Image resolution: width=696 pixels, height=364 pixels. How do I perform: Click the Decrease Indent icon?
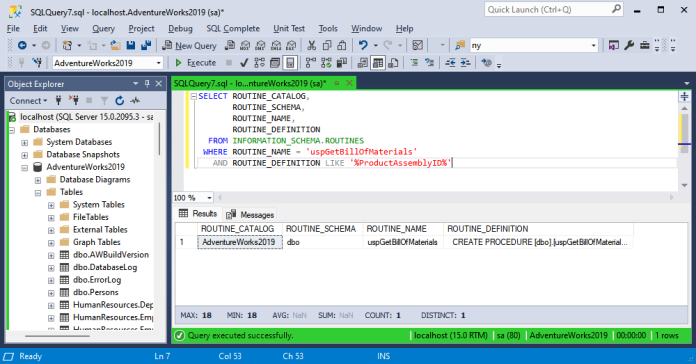[450, 63]
